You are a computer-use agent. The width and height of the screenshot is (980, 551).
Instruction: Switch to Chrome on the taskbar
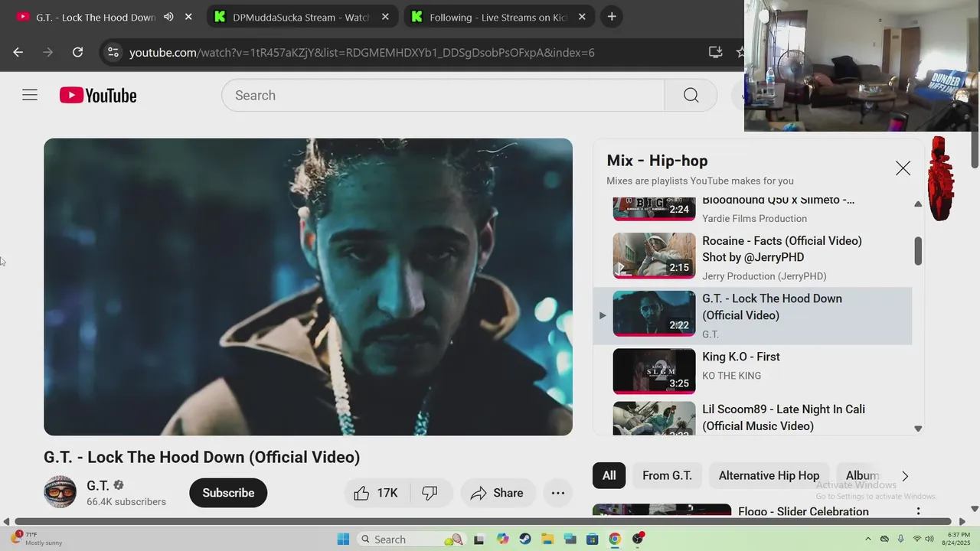(615, 539)
